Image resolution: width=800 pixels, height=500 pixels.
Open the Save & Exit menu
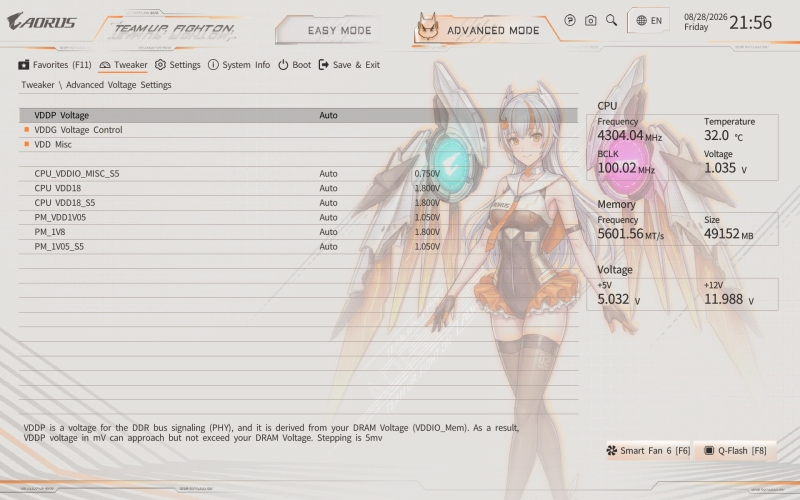click(x=349, y=65)
